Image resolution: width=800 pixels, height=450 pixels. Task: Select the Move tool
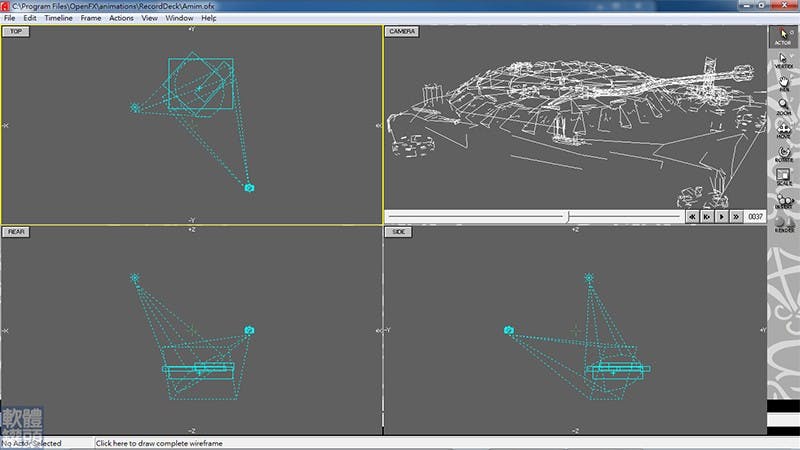pyautogui.click(x=783, y=131)
